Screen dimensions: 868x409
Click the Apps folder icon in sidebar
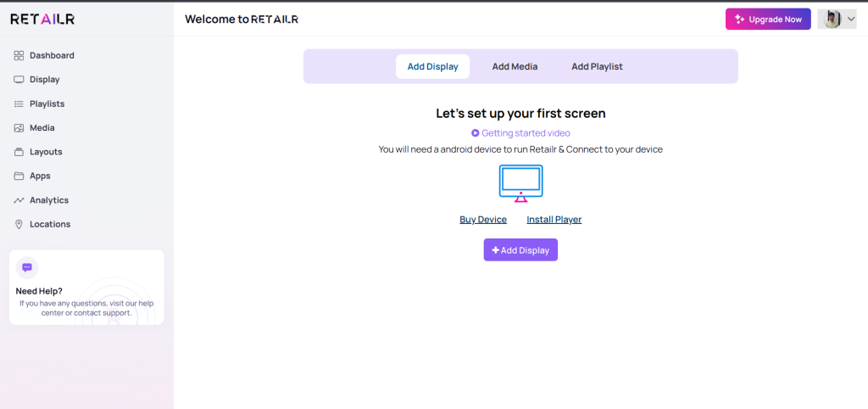click(x=19, y=176)
